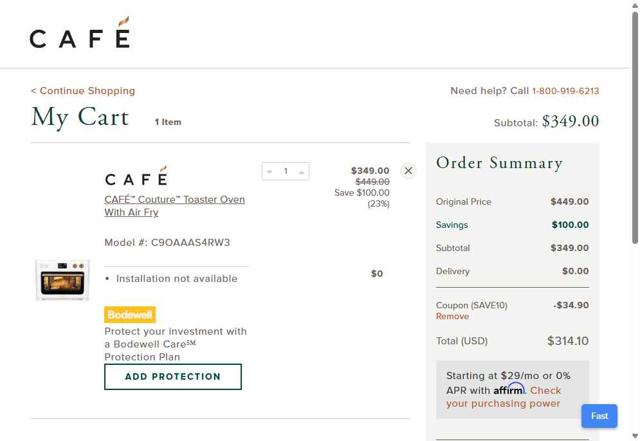Image resolution: width=640 pixels, height=441 pixels.
Task: Click the CAFÉ logo in the header
Action: pos(80,33)
